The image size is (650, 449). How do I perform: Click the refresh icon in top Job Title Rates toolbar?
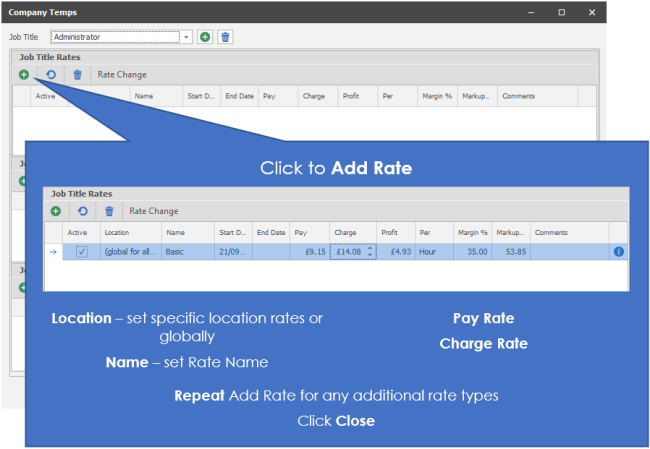pos(49,74)
